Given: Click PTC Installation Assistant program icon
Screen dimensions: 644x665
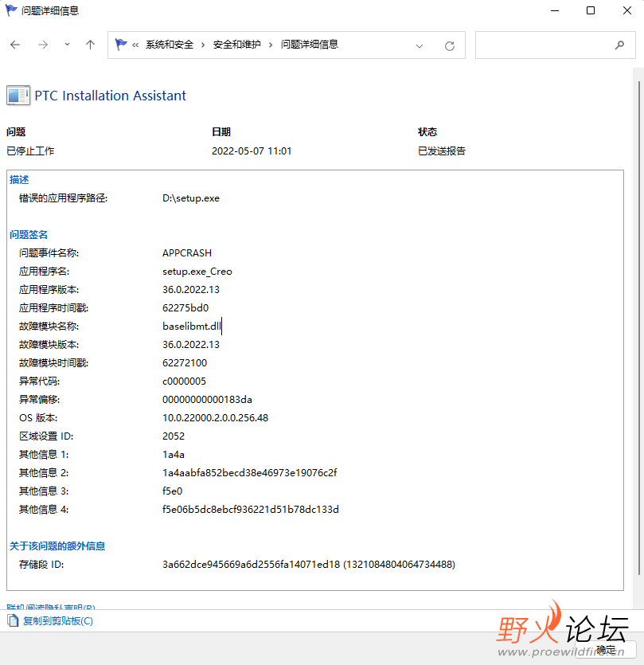Looking at the screenshot, I should (x=18, y=96).
